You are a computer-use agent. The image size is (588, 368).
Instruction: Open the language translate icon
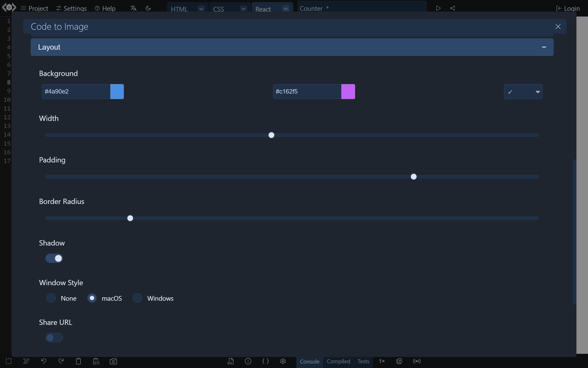(x=133, y=8)
